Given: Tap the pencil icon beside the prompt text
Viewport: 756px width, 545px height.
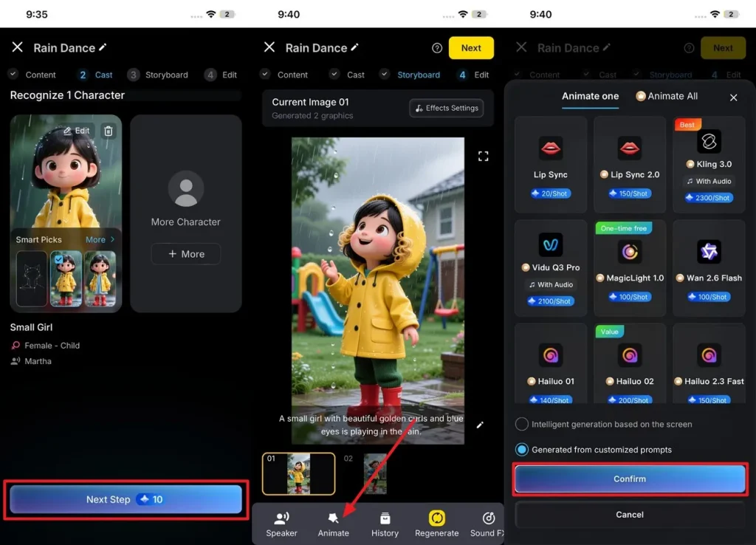Looking at the screenshot, I should click(x=481, y=425).
